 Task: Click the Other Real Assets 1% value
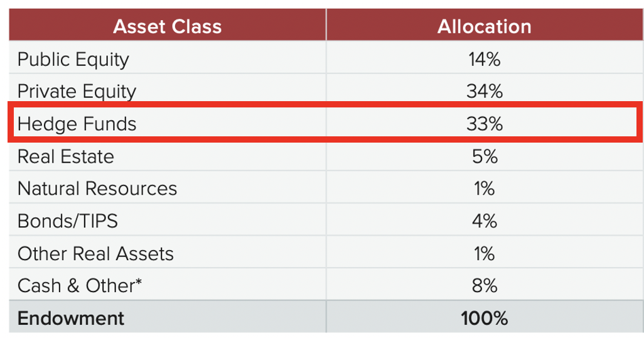pos(484,253)
